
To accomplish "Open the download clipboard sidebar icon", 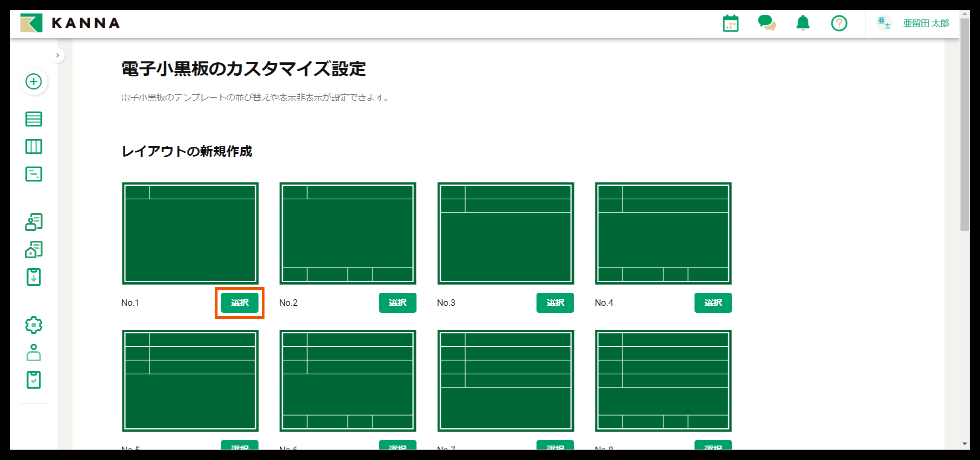I will (x=33, y=277).
